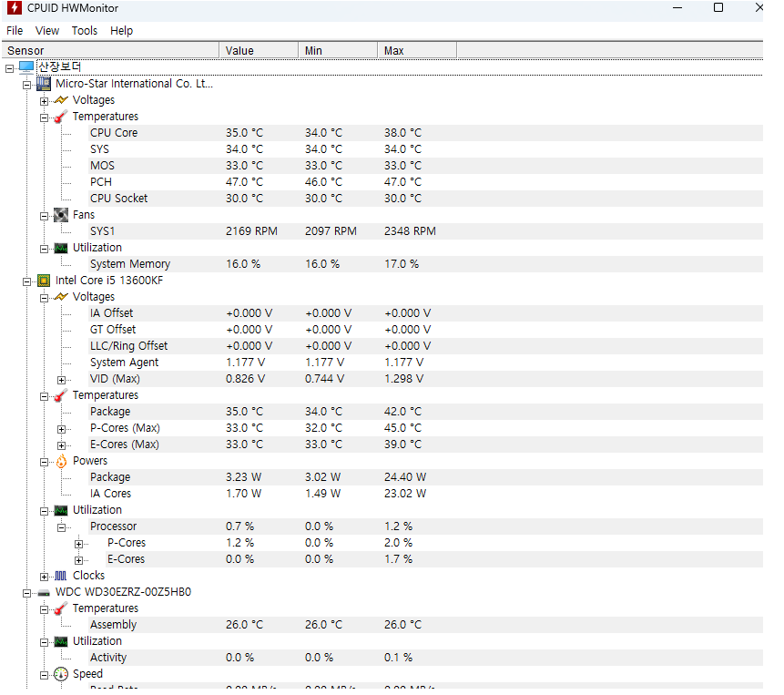Collapse the Powers node
784x695 pixels.
pyautogui.click(x=44, y=463)
